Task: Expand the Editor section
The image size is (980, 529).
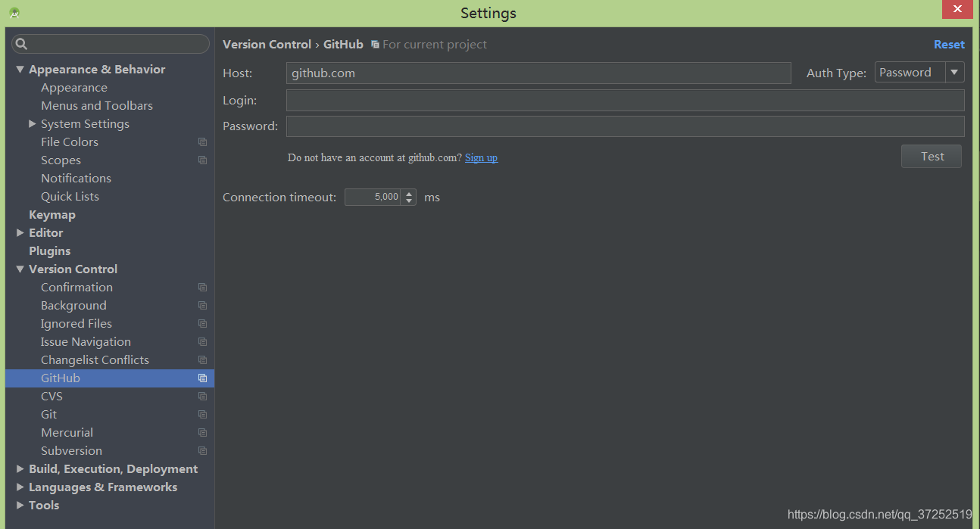Action: click(20, 232)
